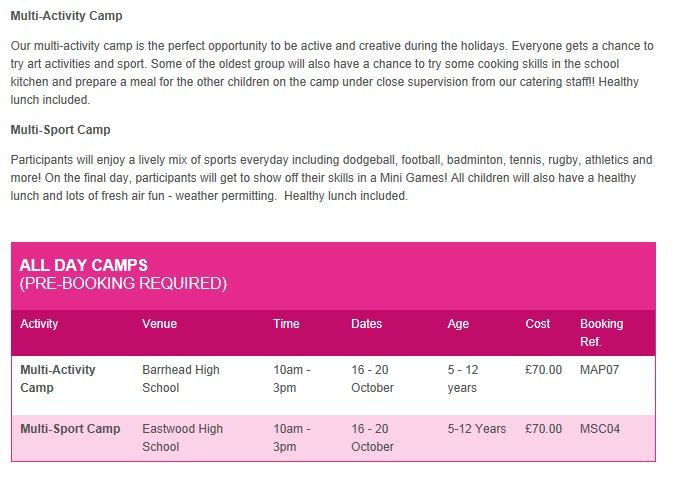Click the Cost column header
The height and width of the screenshot is (480, 677).
coord(538,324)
